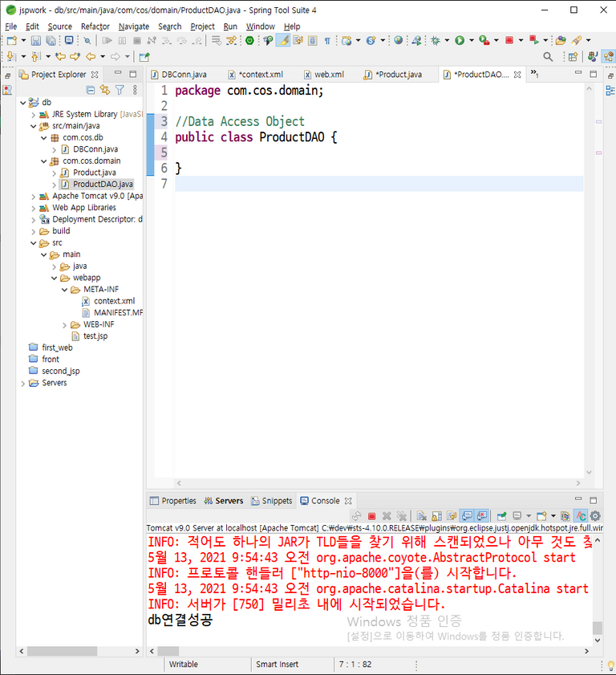Toggle Link with Editor in Project Explorer
The height and width of the screenshot is (675, 616).
click(105, 90)
